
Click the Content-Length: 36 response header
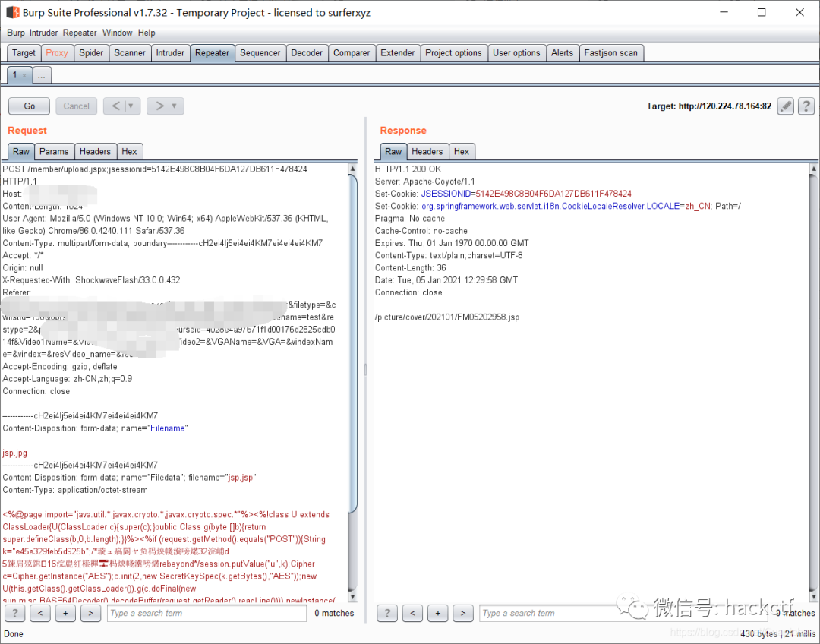[x=411, y=268]
